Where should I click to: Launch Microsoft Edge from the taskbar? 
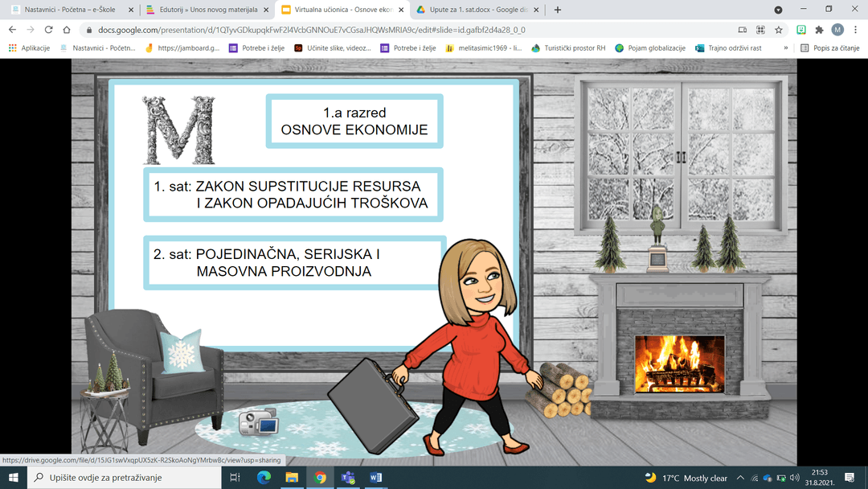point(264,478)
